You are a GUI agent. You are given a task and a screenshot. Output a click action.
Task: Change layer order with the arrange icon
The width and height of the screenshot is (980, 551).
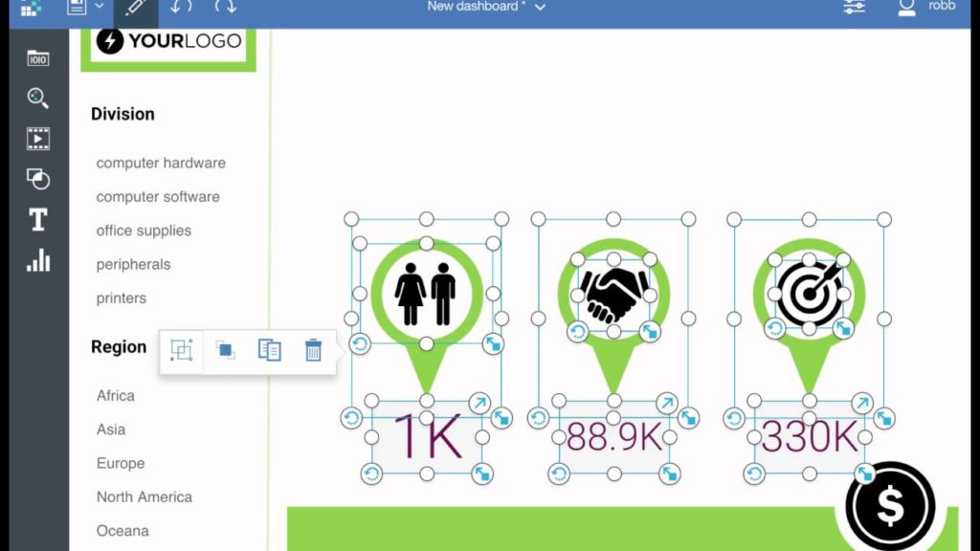(x=226, y=350)
